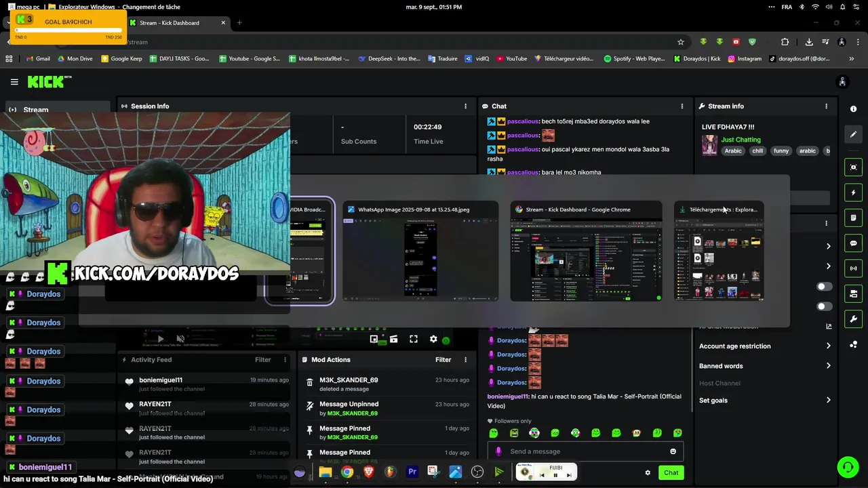Toggle the lower moderation switch
868x488 pixels.
pyautogui.click(x=824, y=306)
